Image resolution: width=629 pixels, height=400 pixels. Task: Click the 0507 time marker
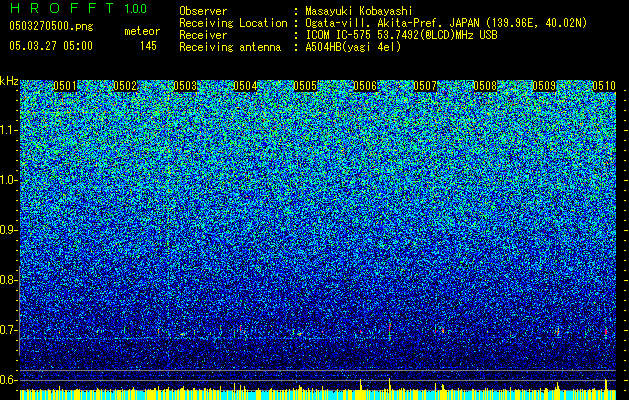pos(425,86)
